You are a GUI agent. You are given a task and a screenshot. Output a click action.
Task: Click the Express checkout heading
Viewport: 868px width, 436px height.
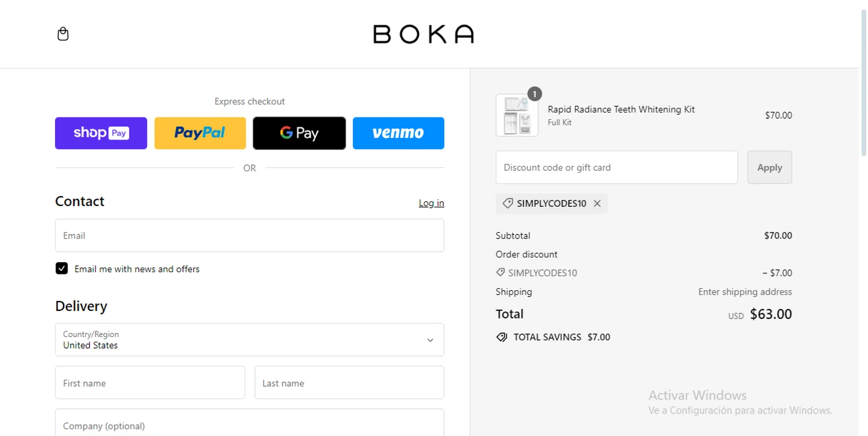(249, 101)
